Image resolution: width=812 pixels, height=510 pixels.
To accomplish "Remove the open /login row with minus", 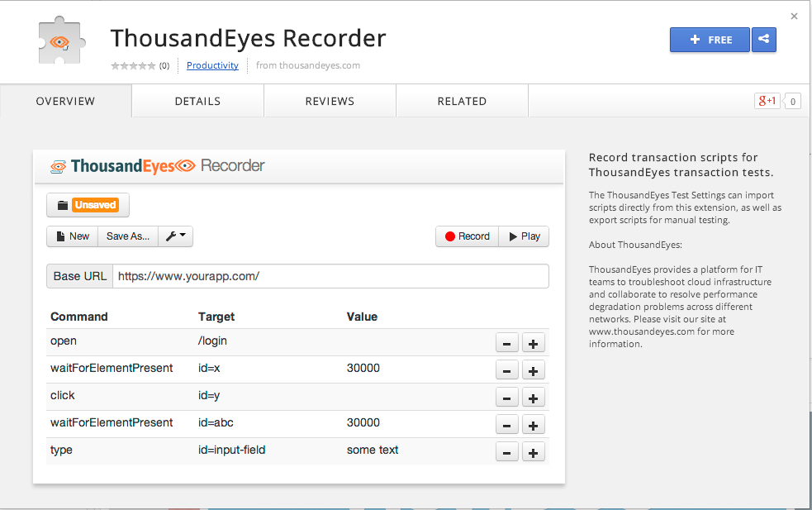I will coord(507,344).
